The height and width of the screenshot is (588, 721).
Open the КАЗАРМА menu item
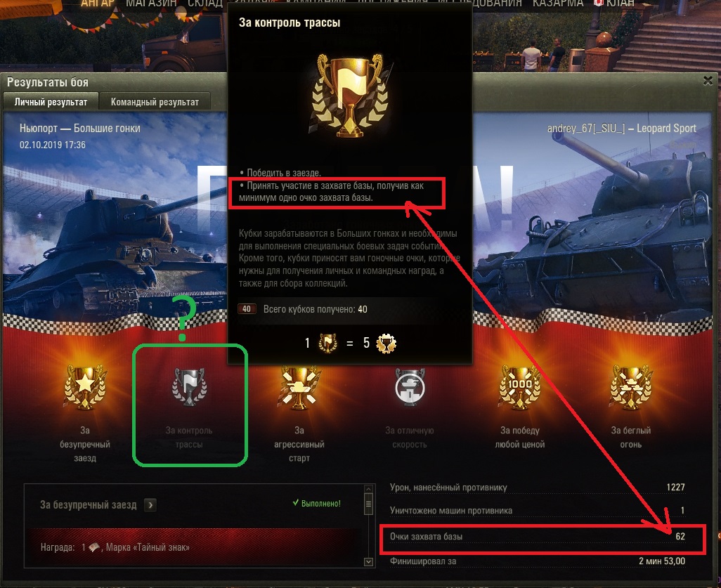click(x=558, y=4)
